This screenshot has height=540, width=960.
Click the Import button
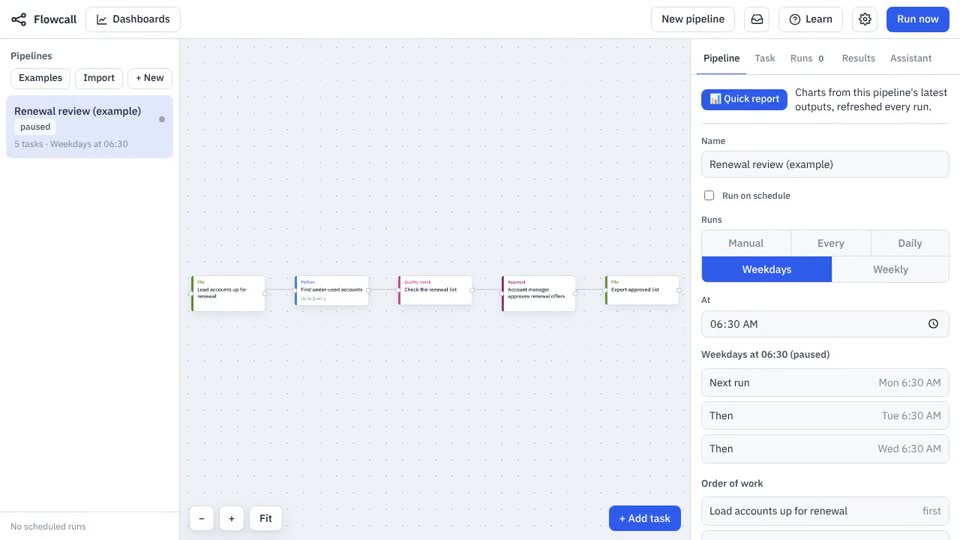point(99,78)
